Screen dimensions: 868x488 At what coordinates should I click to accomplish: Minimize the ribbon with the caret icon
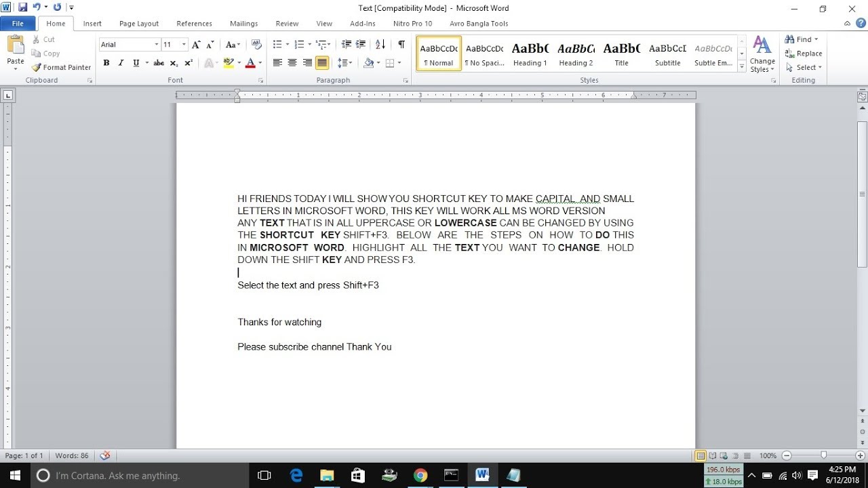click(847, 24)
